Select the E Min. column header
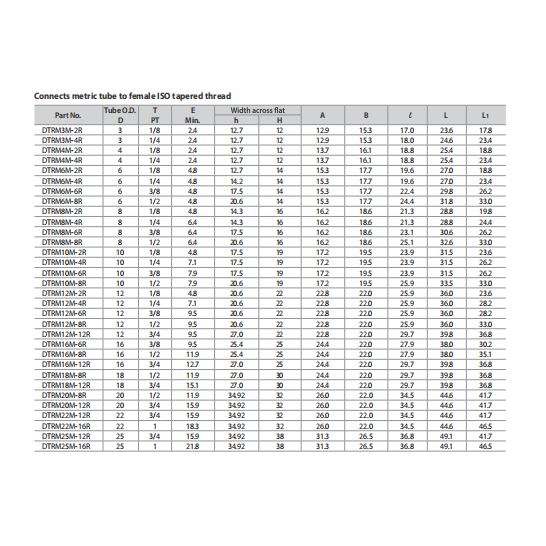 (x=193, y=115)
